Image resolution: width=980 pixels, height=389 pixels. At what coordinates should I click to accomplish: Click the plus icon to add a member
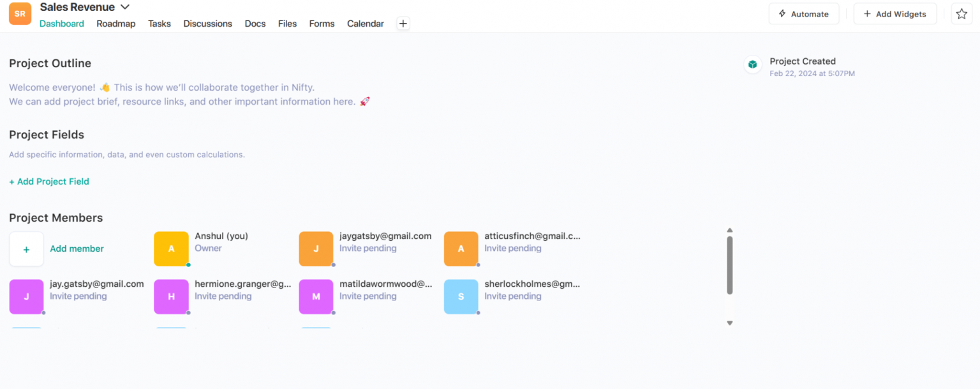click(x=26, y=248)
